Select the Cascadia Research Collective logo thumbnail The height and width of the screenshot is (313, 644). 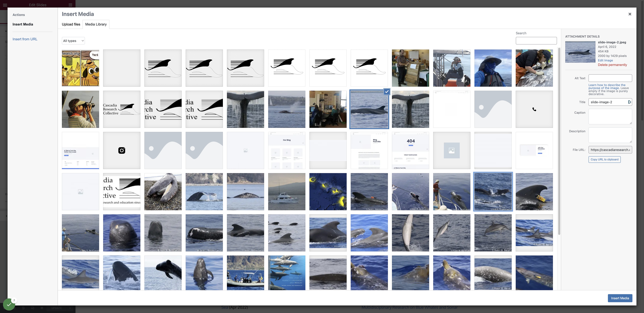[122, 109]
